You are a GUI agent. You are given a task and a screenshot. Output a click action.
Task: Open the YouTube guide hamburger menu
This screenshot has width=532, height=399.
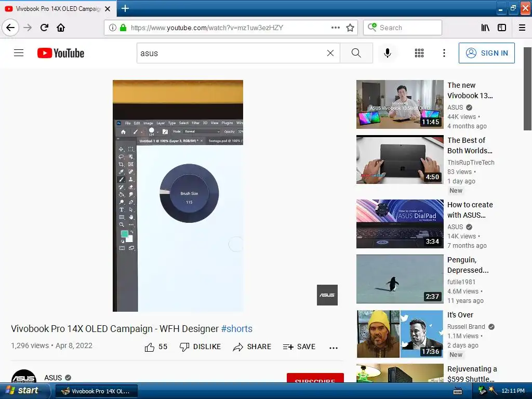pyautogui.click(x=19, y=53)
